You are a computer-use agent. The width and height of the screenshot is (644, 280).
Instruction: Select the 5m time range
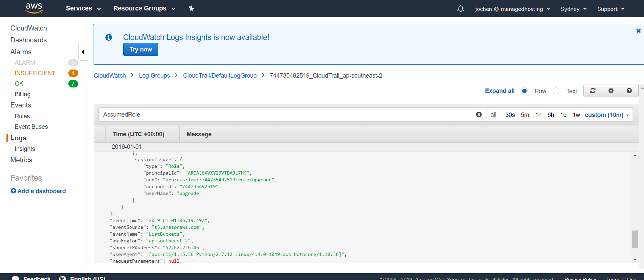525,115
